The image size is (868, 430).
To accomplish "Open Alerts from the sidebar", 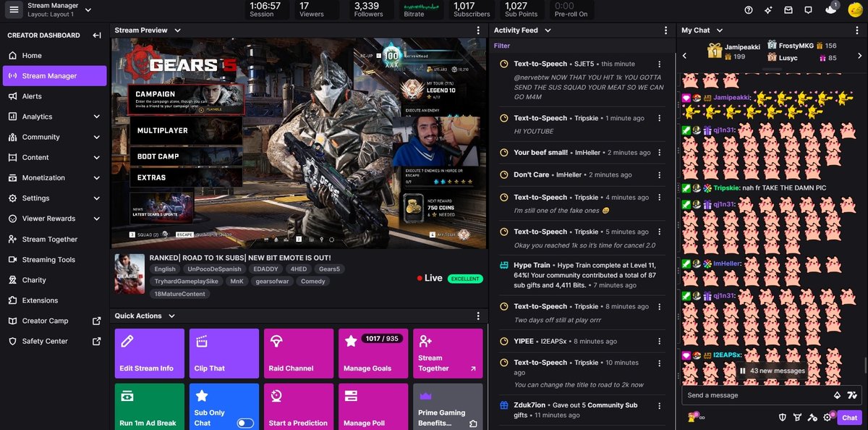I will 54,96.
